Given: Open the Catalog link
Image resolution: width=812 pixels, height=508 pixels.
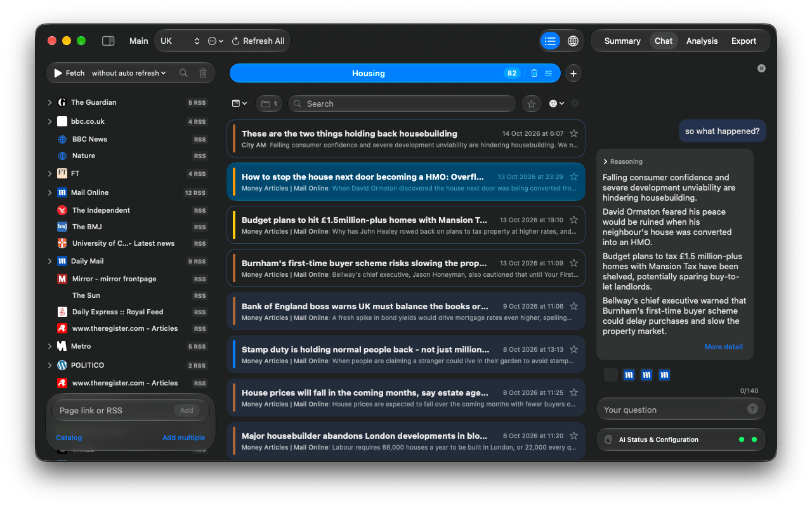Looking at the screenshot, I should 69,438.
